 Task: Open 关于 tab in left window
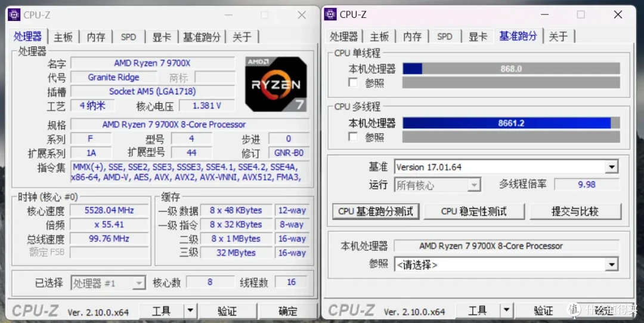pyautogui.click(x=242, y=37)
